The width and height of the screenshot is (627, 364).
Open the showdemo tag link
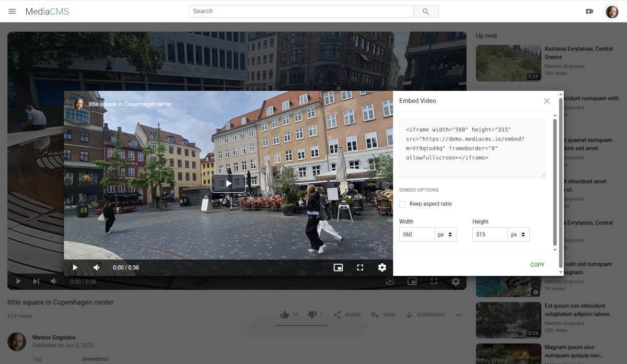click(95, 359)
